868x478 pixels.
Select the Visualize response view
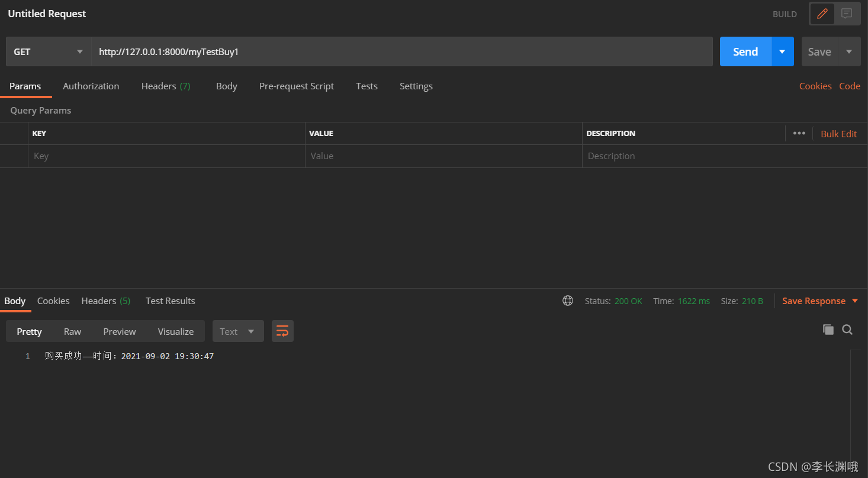click(x=175, y=331)
